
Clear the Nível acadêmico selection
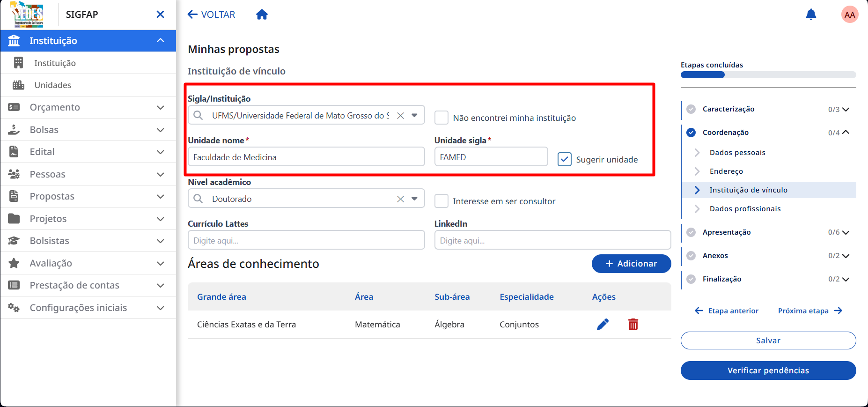[x=400, y=199]
